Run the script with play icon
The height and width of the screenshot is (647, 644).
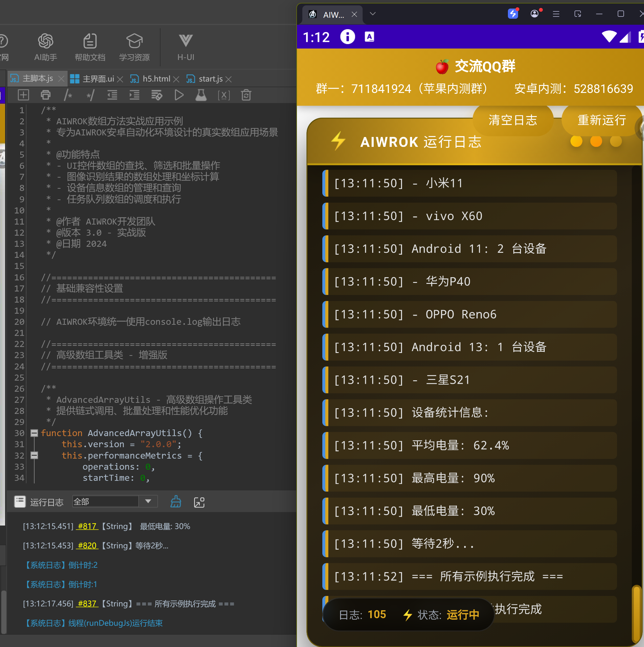click(x=179, y=95)
